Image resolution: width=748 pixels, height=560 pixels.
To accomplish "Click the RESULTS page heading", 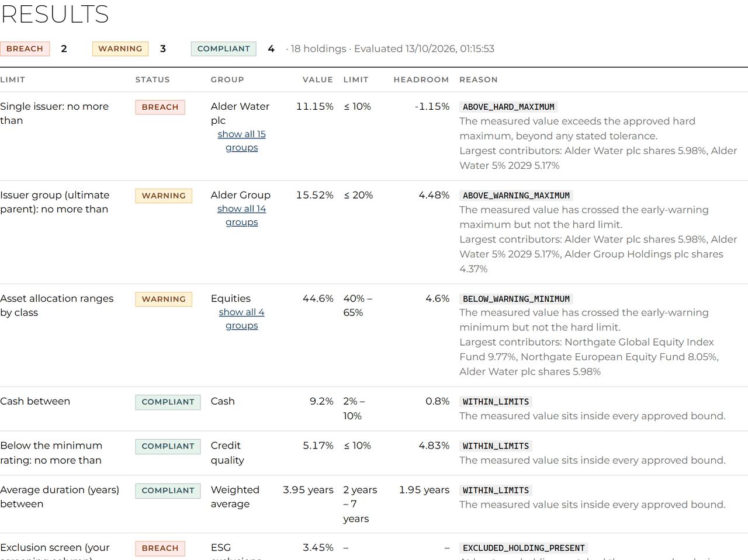I will [54, 13].
